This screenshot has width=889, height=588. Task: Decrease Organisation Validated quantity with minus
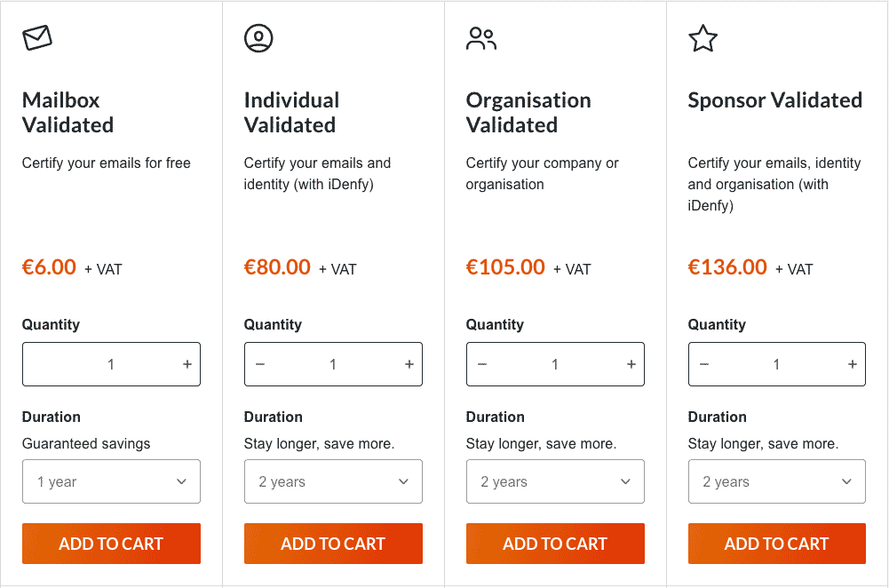coord(482,364)
